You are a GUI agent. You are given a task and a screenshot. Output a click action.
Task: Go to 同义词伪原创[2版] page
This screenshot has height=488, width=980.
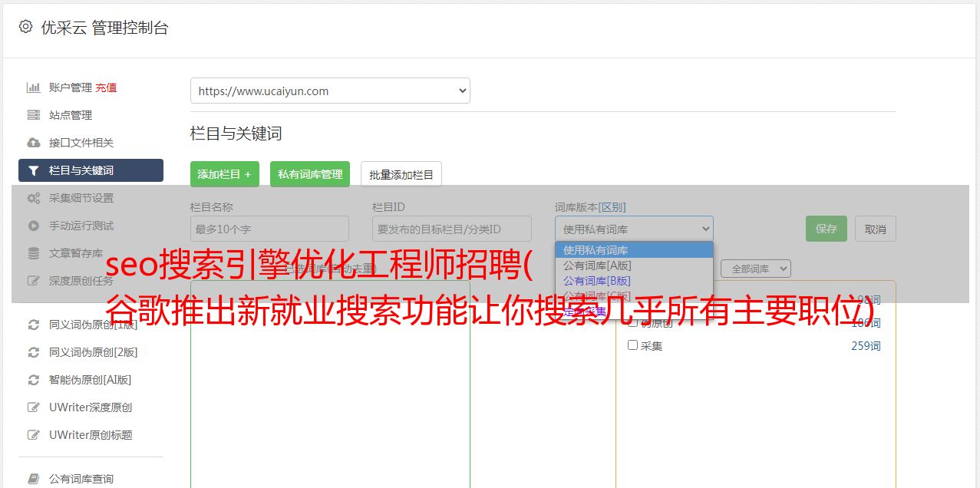(x=94, y=352)
